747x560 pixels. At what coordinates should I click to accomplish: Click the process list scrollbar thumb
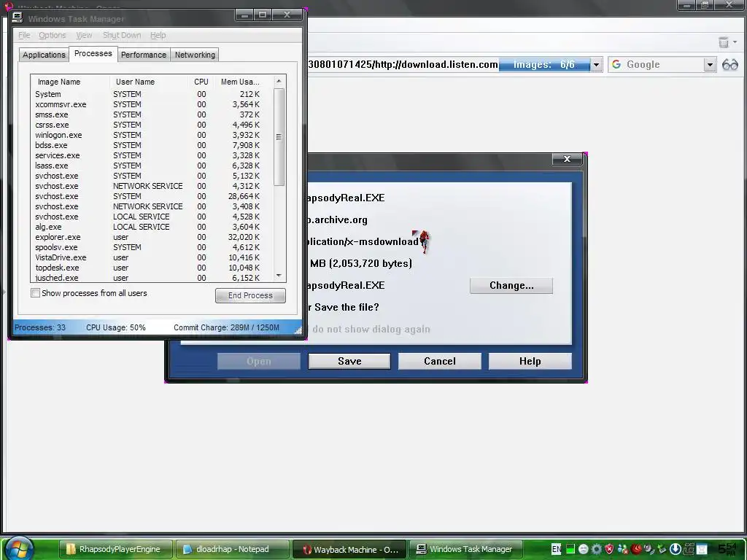click(x=279, y=136)
